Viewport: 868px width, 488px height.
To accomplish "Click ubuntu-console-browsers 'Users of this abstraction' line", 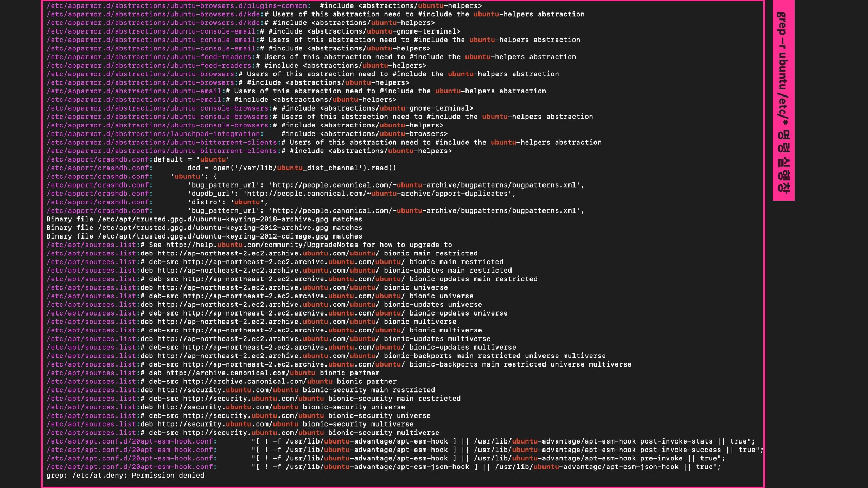I will coord(320,117).
